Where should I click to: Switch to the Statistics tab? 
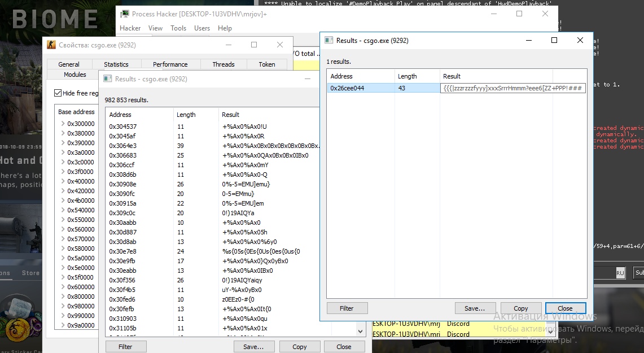pyautogui.click(x=116, y=64)
